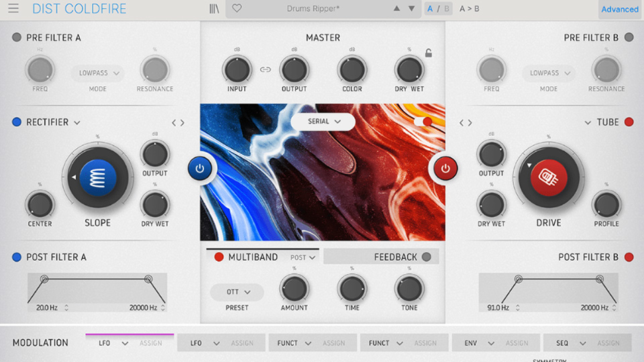
Task: Open Pre Filter A Lowpass mode dropdown
Action: coord(98,73)
